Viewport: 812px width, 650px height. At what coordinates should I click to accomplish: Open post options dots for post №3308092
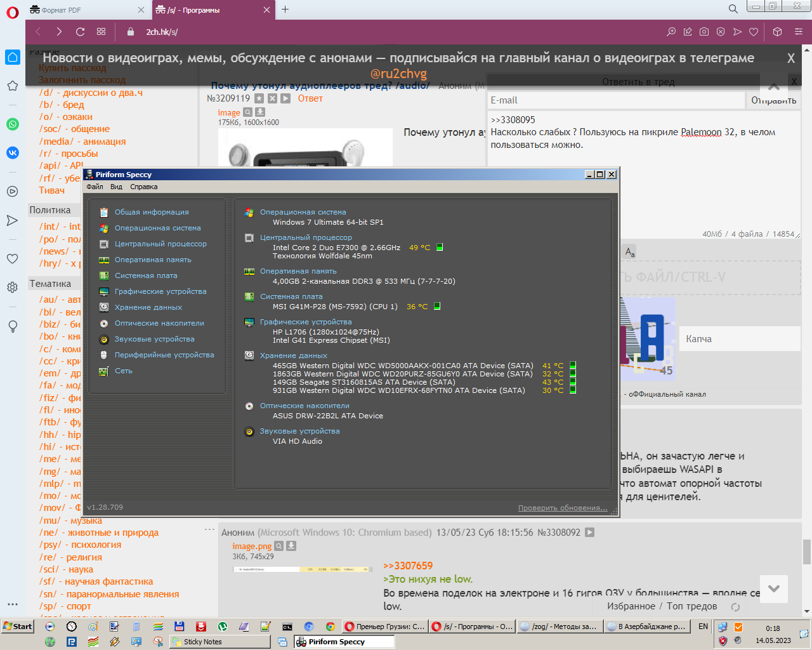coord(209,529)
